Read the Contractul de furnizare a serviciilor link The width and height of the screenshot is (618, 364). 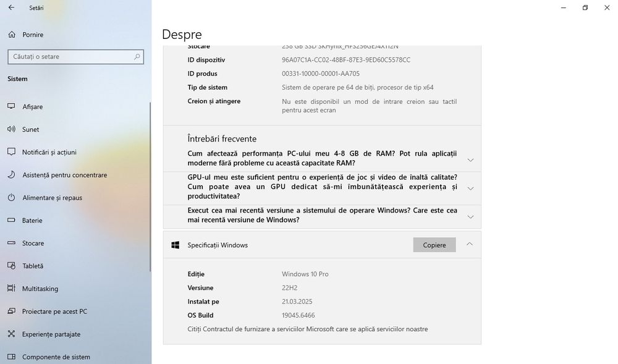pos(307,329)
